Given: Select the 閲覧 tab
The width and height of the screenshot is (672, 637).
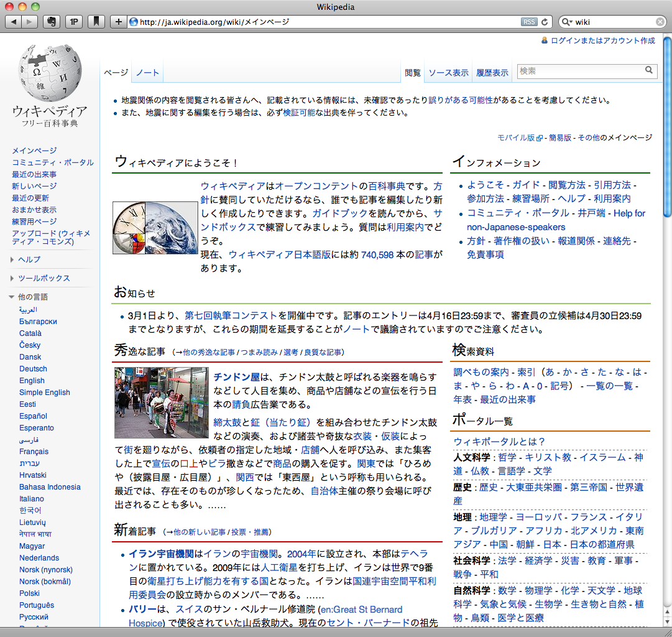Looking at the screenshot, I should click(413, 73).
